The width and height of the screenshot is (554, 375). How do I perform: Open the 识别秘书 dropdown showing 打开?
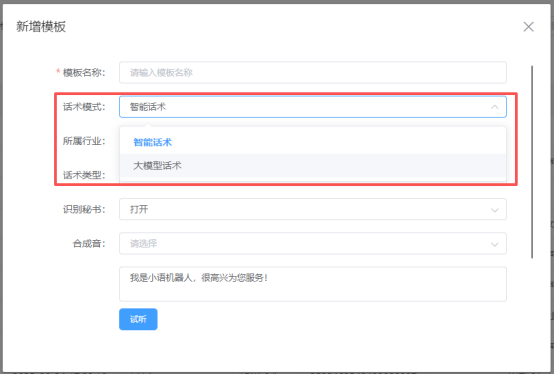313,209
